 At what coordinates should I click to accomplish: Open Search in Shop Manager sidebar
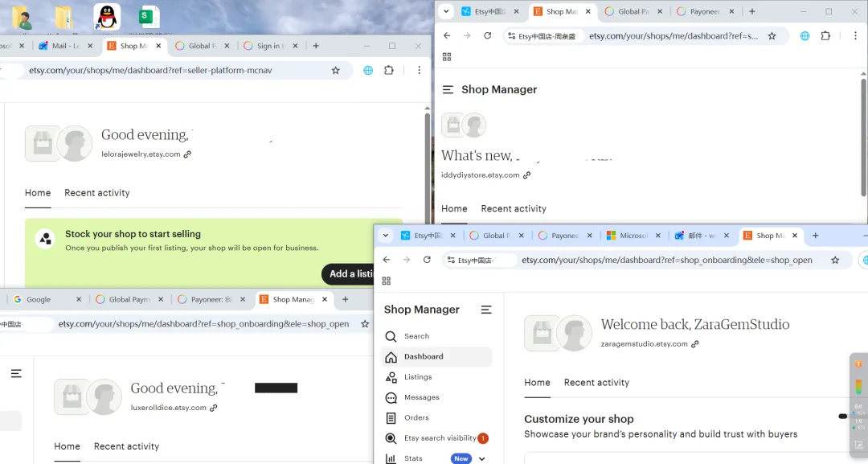[x=436, y=336]
